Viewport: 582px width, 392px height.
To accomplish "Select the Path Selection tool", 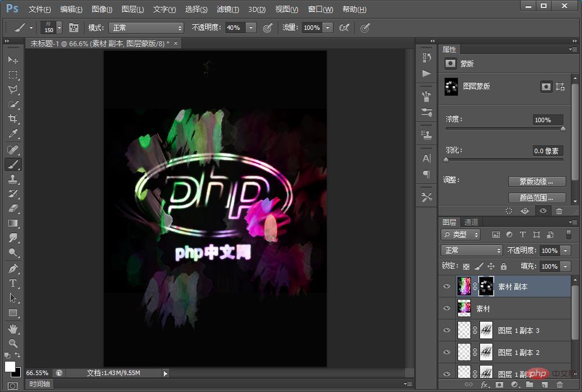I will pyautogui.click(x=13, y=298).
